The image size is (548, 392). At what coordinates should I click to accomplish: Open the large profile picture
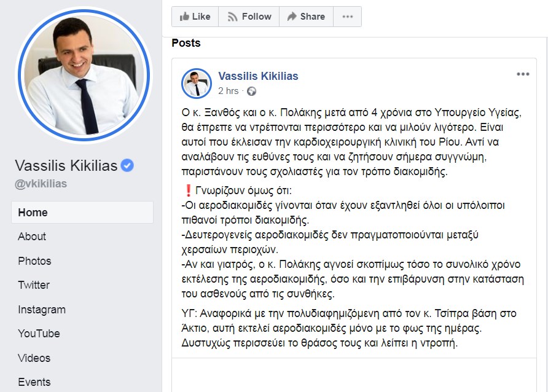pos(84,75)
